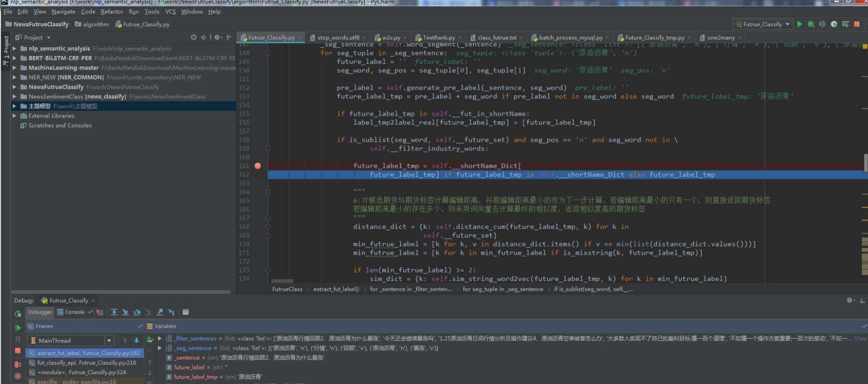
Task: Switch to TextRank.py editor tab
Action: coord(439,37)
